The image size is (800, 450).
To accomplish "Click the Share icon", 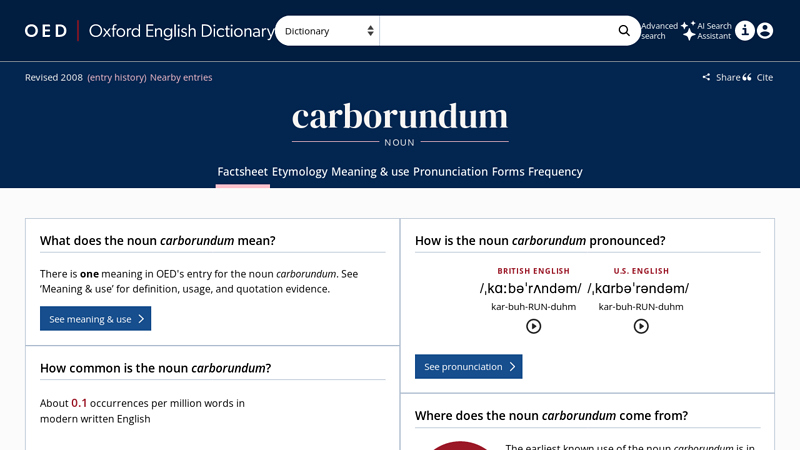I will coord(706,77).
